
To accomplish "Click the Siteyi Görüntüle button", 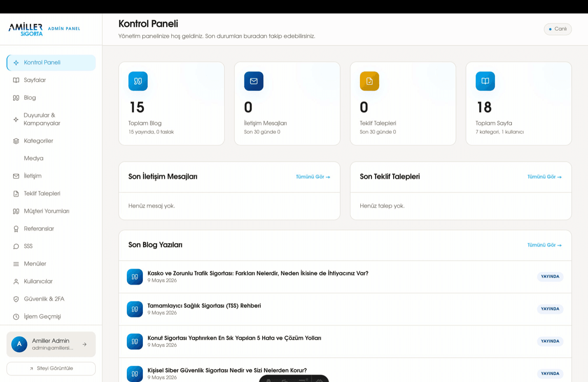I will coord(51,369).
